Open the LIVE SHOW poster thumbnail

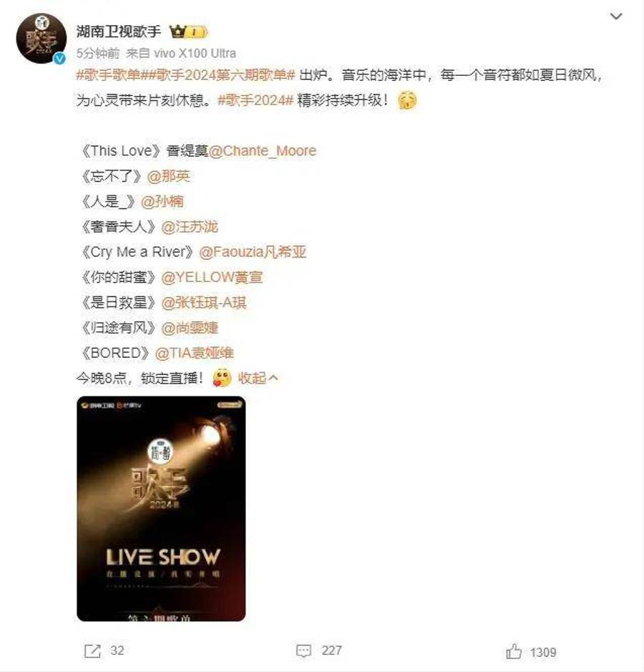tap(161, 509)
